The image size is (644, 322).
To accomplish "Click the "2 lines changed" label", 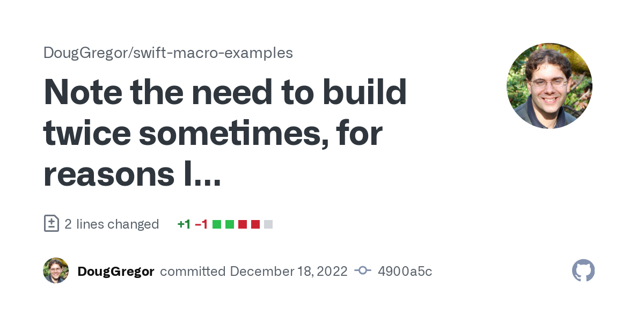I will pyautogui.click(x=112, y=224).
